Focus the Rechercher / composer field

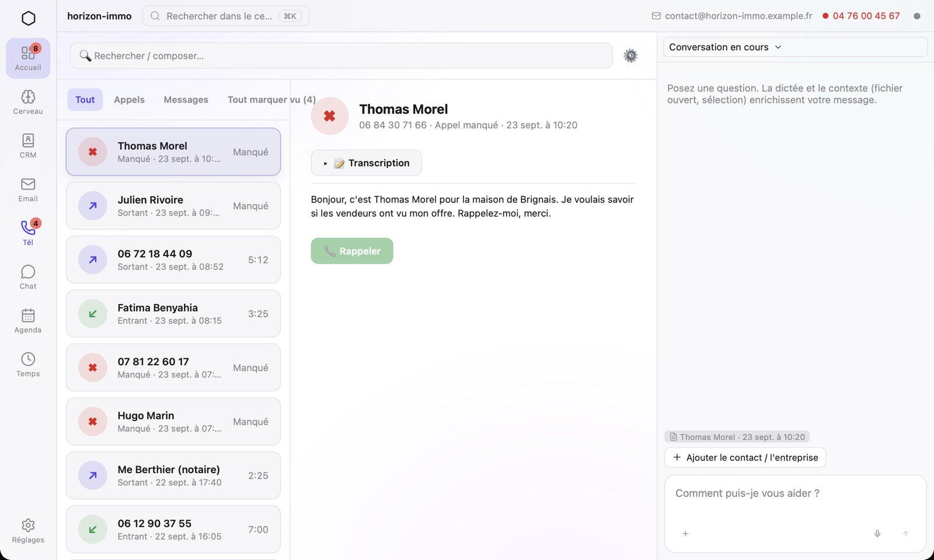[341, 55]
